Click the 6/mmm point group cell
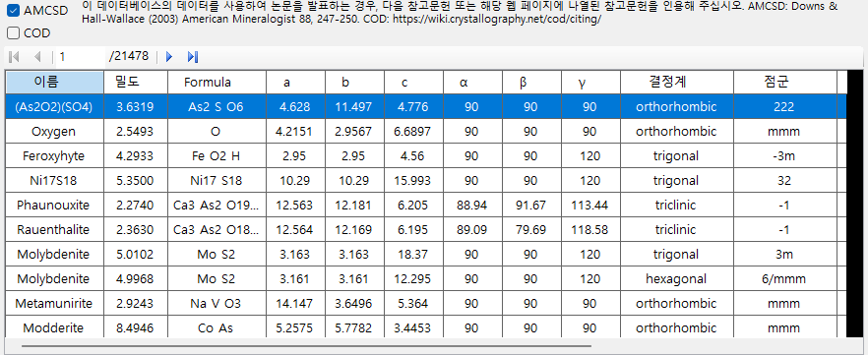 pos(785,278)
